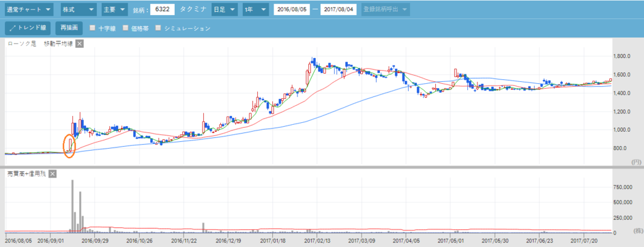Click the 2017/02/13 date axis label
Viewport: 644px width, 247px height.
(316, 240)
